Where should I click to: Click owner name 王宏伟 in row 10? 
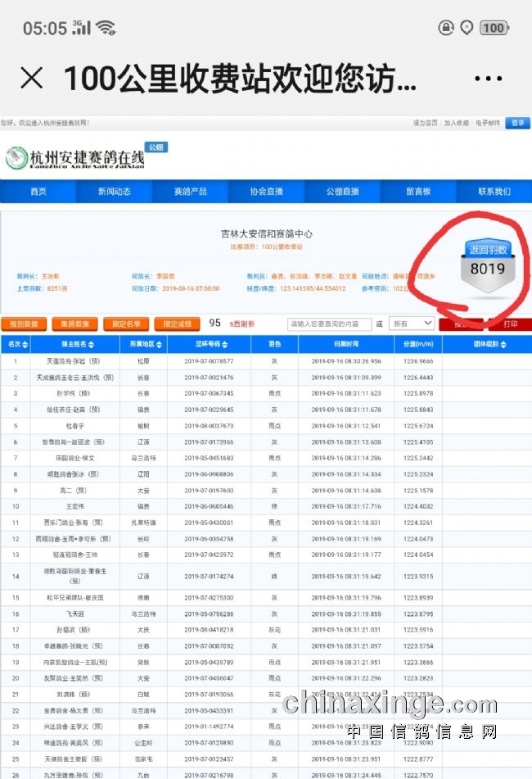[75, 506]
